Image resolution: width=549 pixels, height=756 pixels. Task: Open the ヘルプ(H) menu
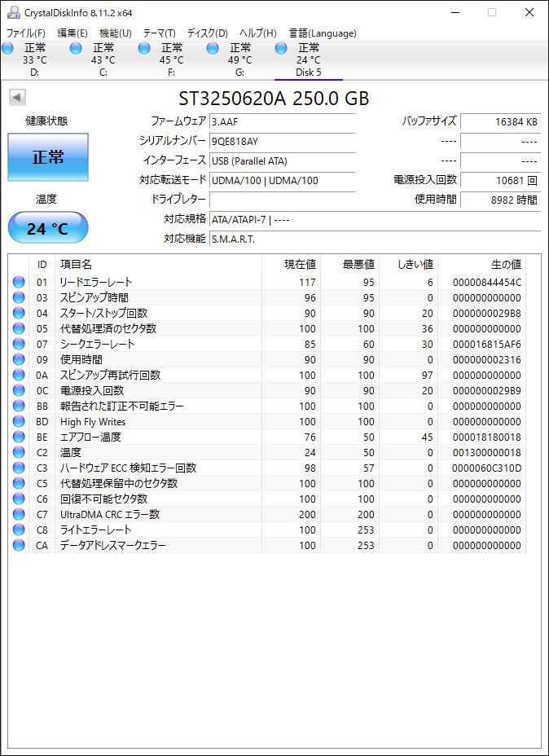pyautogui.click(x=258, y=33)
